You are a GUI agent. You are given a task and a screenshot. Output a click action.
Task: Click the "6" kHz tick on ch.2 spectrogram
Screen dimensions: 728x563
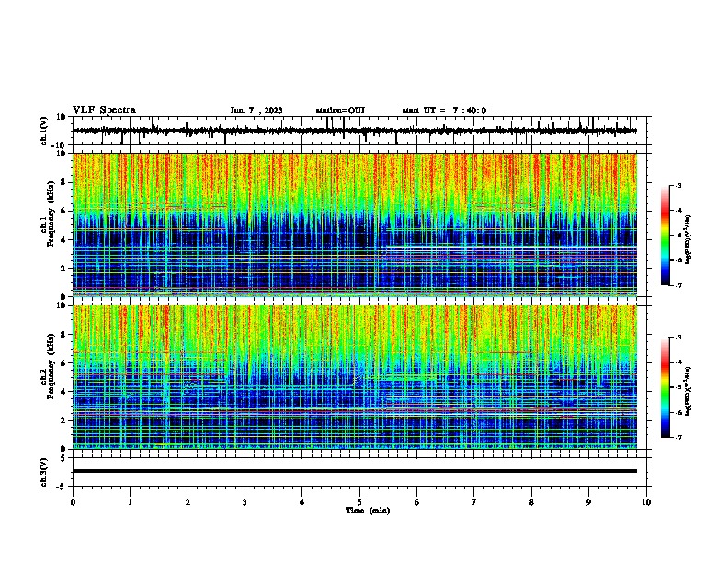[63, 363]
